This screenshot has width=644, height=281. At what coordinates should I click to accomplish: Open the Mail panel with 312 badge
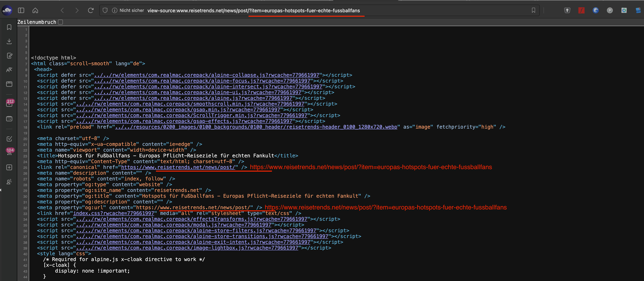pyautogui.click(x=9, y=103)
